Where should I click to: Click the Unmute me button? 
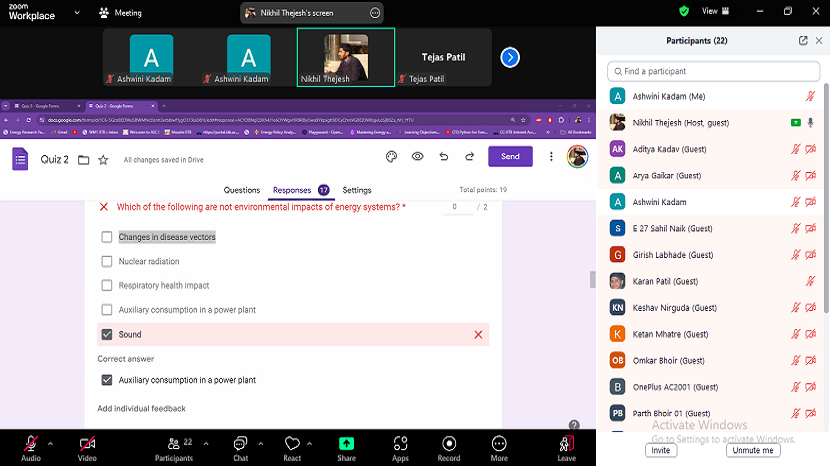753,451
